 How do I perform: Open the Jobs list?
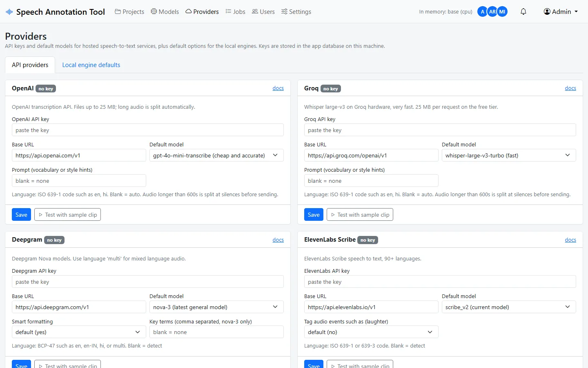236,12
